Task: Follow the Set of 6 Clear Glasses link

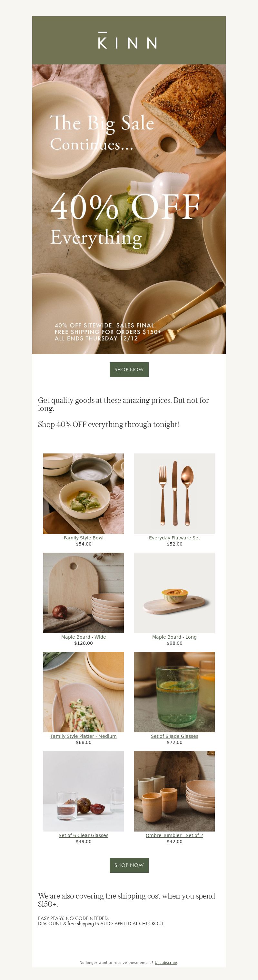Action: point(84,835)
